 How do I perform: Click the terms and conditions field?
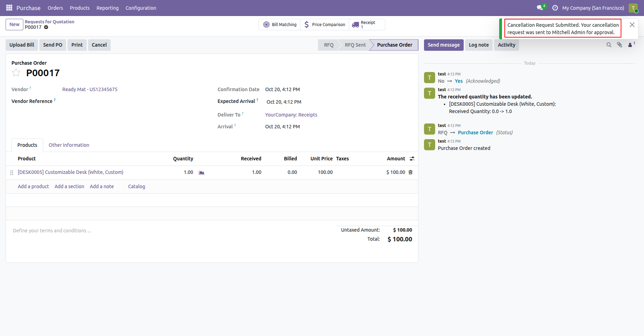(x=171, y=231)
